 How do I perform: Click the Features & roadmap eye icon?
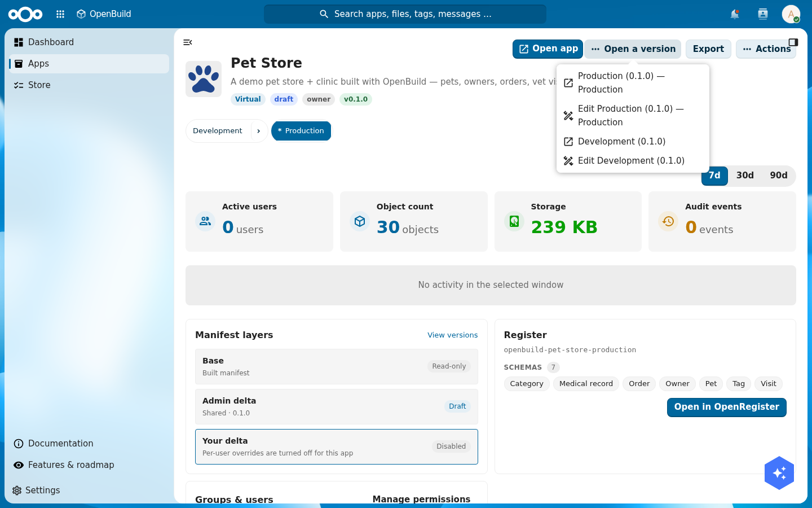tap(19, 465)
